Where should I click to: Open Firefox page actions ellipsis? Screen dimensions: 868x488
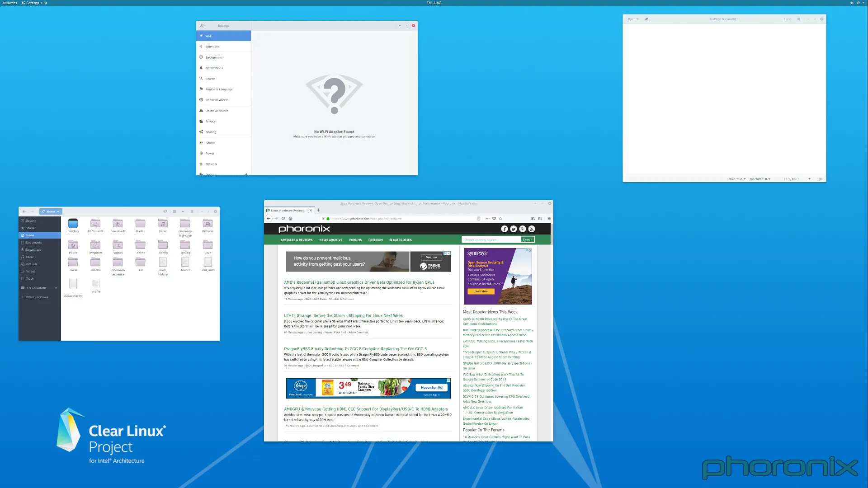click(488, 219)
